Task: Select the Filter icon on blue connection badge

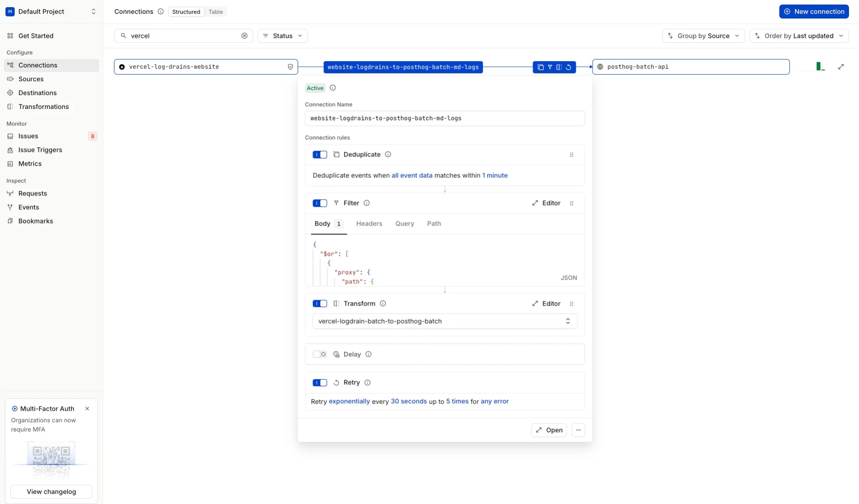Action: point(550,67)
